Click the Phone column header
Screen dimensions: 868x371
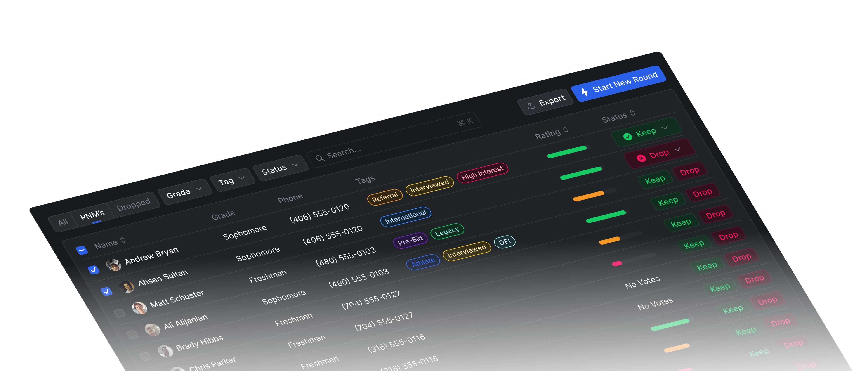click(290, 198)
